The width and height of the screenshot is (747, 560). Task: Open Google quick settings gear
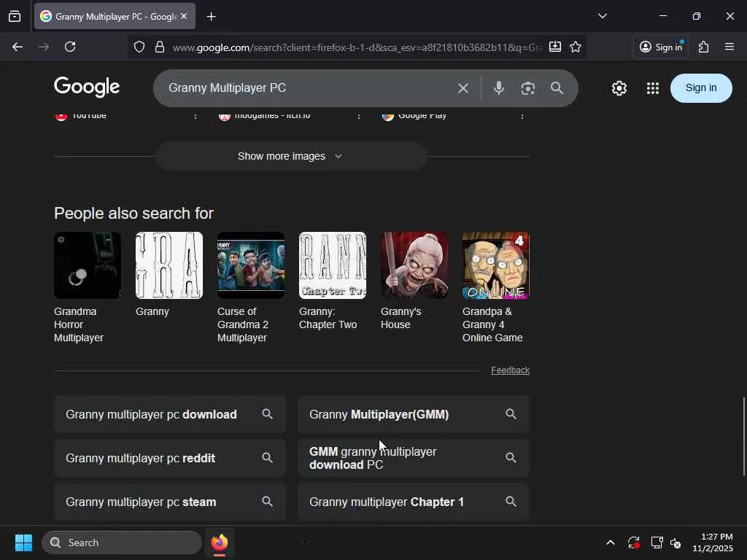pyautogui.click(x=619, y=88)
